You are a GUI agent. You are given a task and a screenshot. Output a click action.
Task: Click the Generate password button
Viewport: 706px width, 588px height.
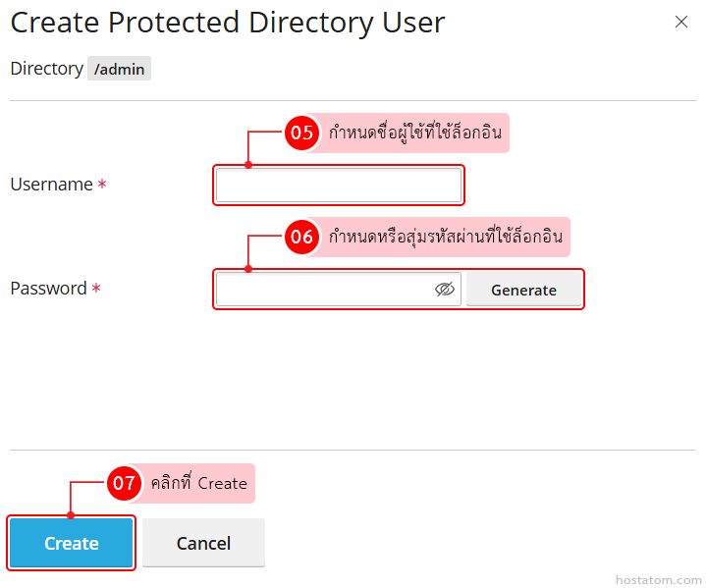[523, 290]
